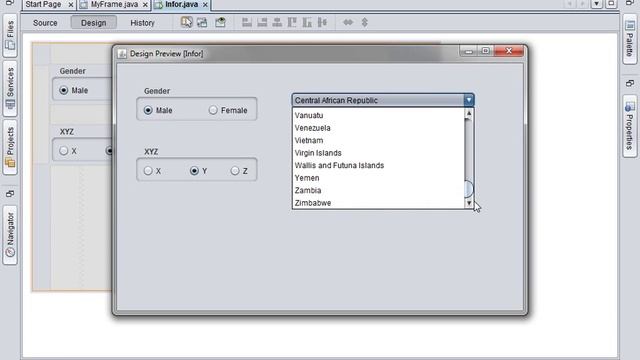The image size is (640, 360).
Task: Select Y radio button in Design Preview
Action: (x=194, y=171)
